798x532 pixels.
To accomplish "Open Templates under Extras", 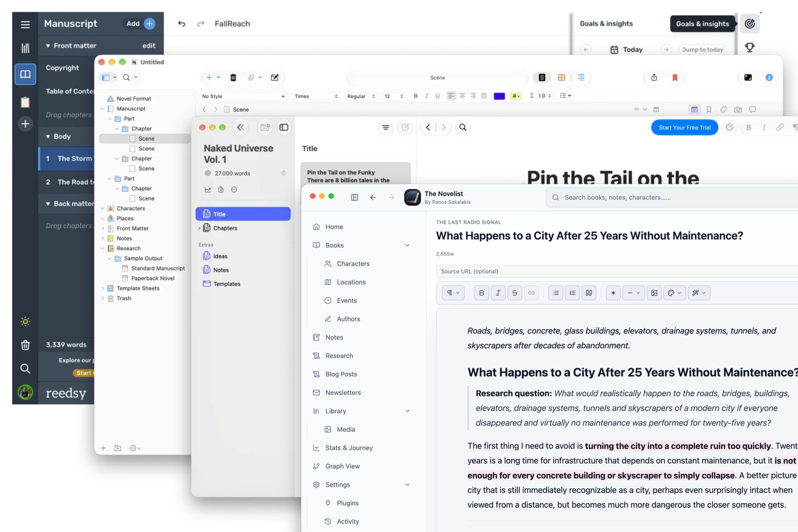I will 227,284.
